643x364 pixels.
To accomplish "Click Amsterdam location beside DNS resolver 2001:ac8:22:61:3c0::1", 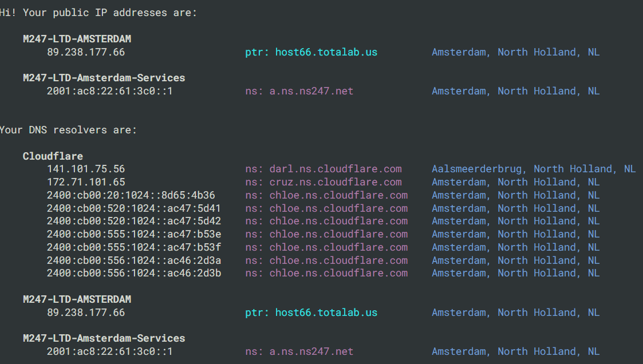I will coord(515,351).
